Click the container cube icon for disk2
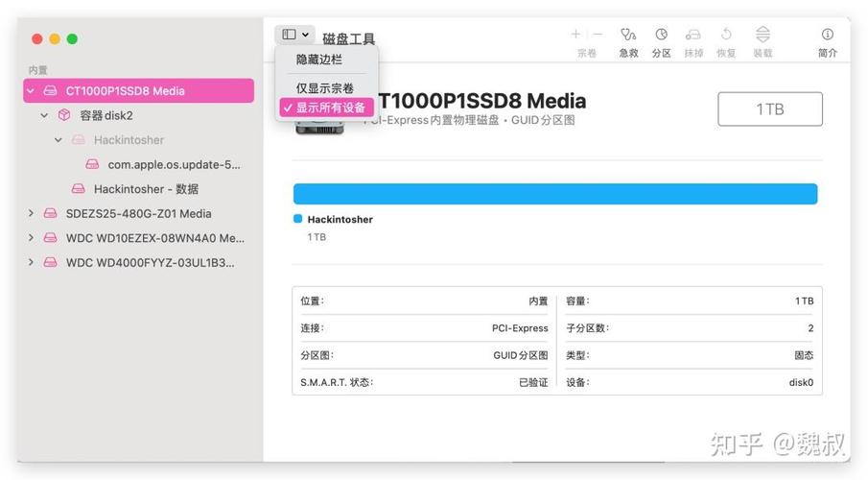Viewport: 868px width, 480px height. click(x=64, y=115)
